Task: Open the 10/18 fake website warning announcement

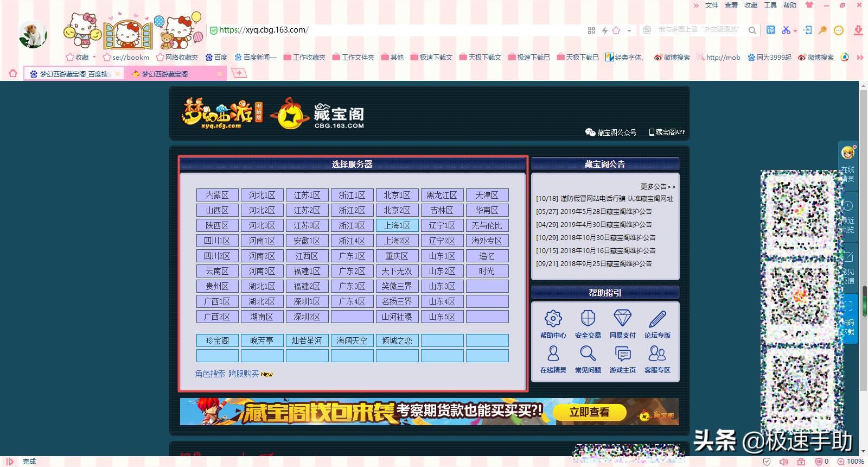Action: coord(604,199)
